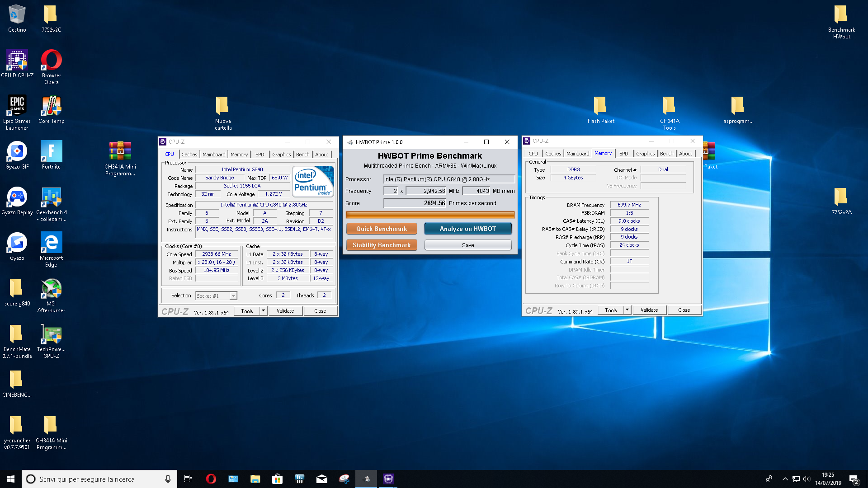Click the Intel Pentium inside logo

coord(313,182)
